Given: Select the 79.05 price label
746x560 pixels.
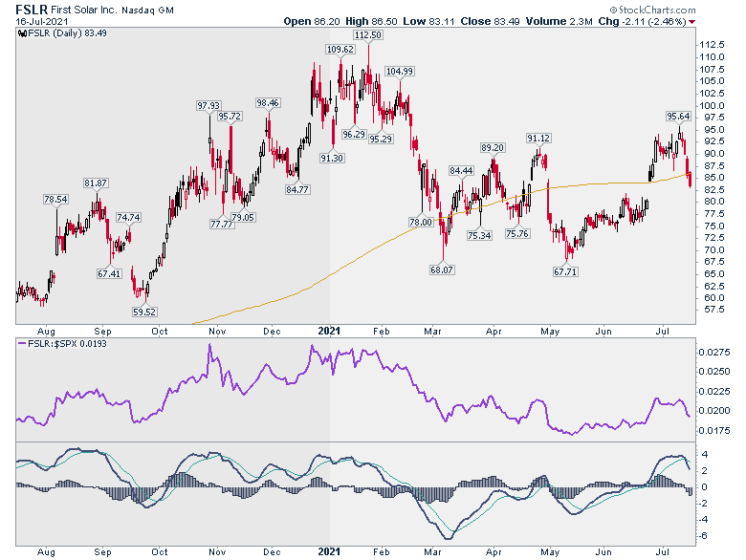Looking at the screenshot, I should coord(243,217).
